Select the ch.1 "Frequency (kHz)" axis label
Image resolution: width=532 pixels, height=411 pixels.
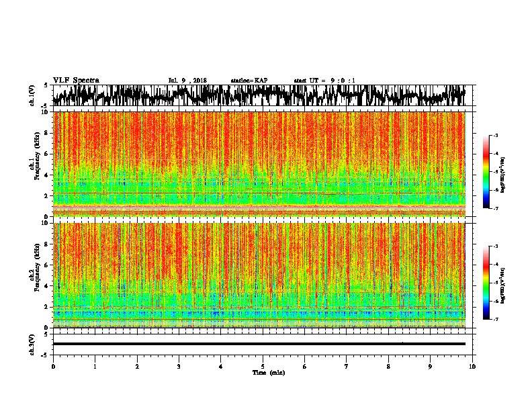(x=37, y=156)
